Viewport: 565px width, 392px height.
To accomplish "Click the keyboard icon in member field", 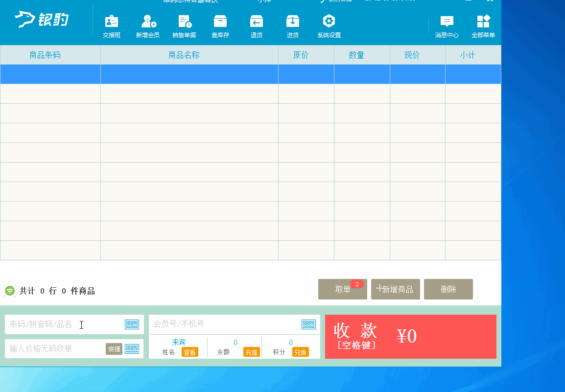I will pos(308,324).
